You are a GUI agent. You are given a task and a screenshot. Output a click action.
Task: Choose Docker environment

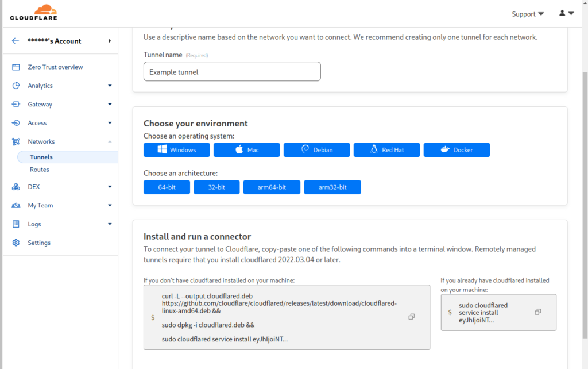click(x=457, y=150)
